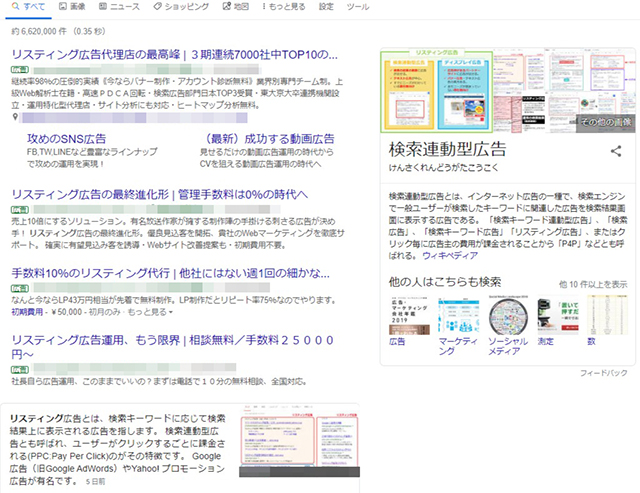Click the snippet text リスティング広告とは
Image resolution: width=640 pixels, height=493 pixels.
pos(54,418)
